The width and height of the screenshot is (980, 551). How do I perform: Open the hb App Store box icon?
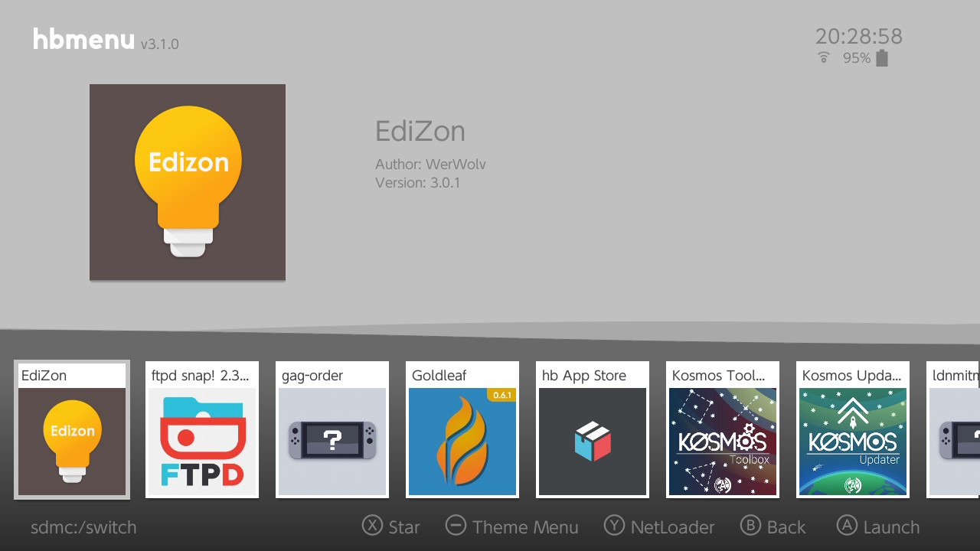click(593, 441)
